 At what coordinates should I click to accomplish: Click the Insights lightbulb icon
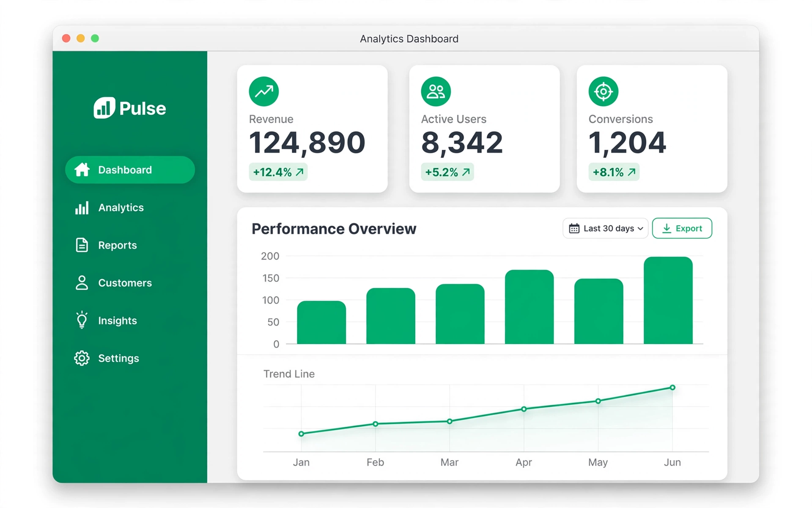[x=82, y=320]
